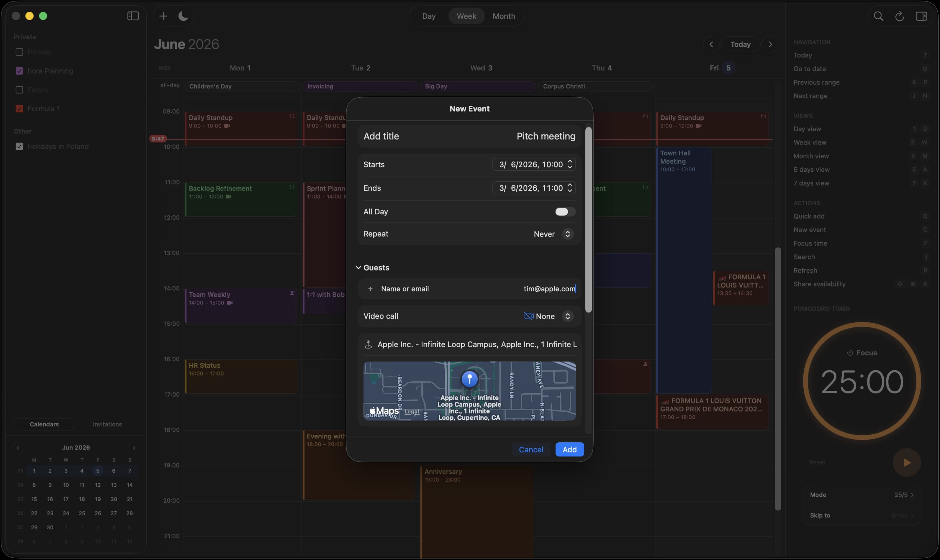
Task: Open Skip to Break option
Action: click(x=862, y=515)
